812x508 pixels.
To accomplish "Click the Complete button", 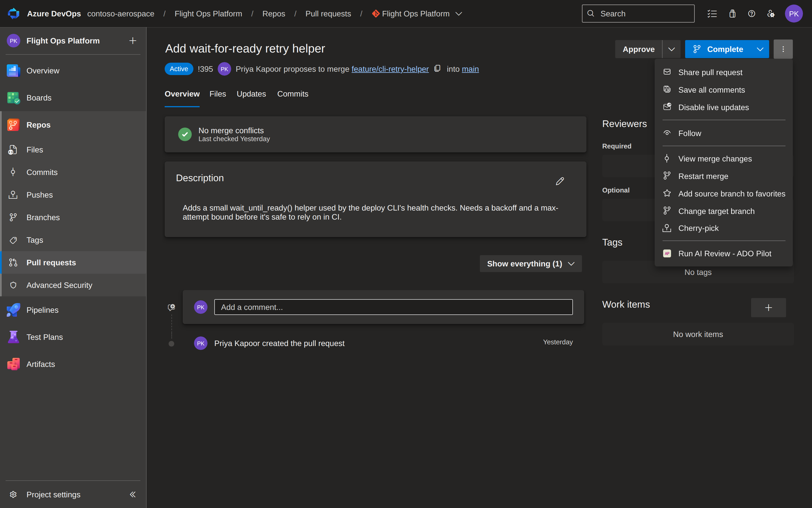I will [718, 49].
